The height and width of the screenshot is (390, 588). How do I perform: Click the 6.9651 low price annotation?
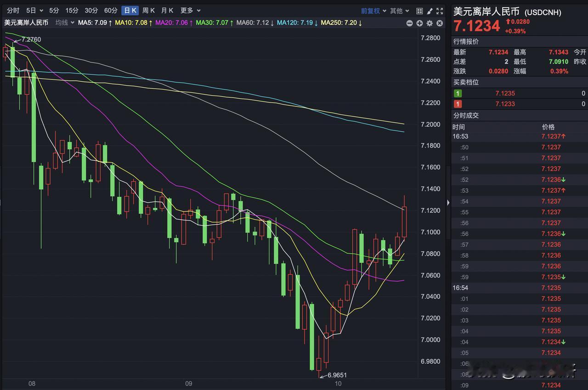(x=337, y=375)
